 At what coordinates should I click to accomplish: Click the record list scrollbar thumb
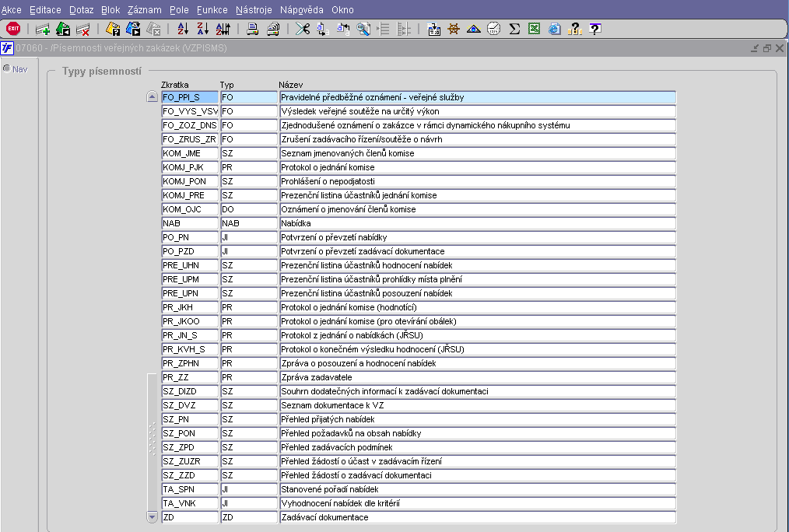pos(152,442)
